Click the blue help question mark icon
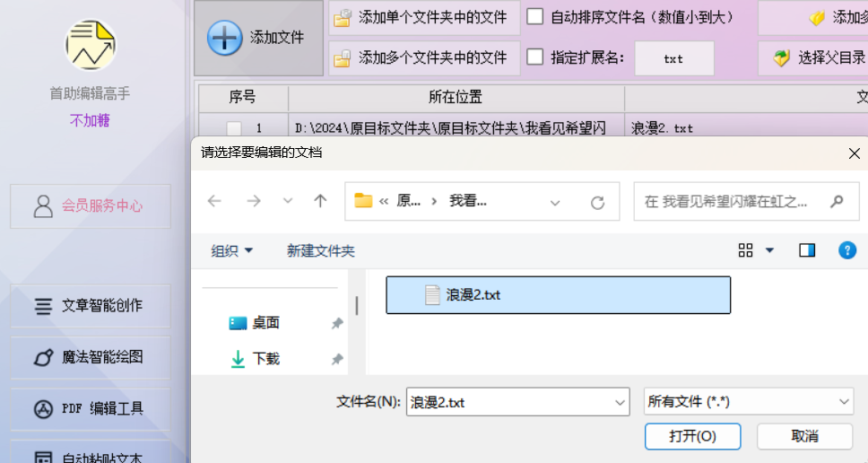868x463 pixels. 847,250
